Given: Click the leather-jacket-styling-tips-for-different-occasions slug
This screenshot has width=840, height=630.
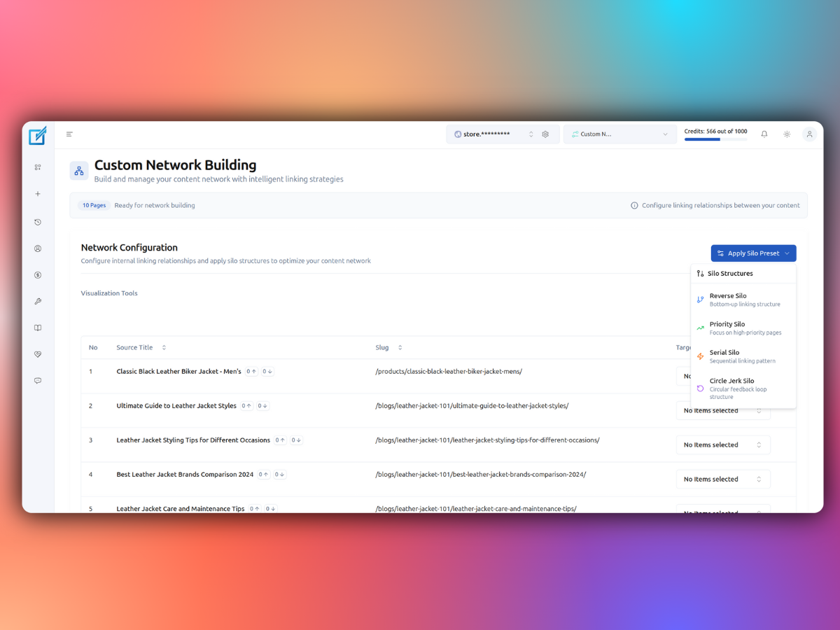Looking at the screenshot, I should [x=487, y=440].
